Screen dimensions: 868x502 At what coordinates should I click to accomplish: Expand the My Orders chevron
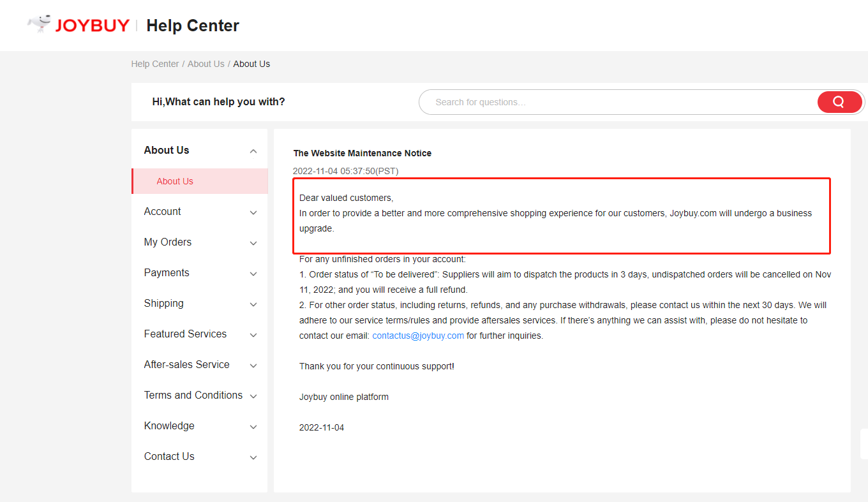[x=253, y=243]
